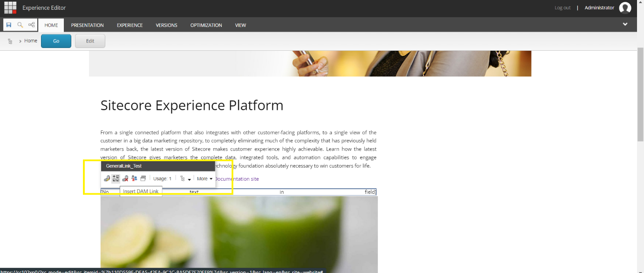Image resolution: width=644 pixels, height=273 pixels.
Task: Click the banner image at page top
Action: pyautogui.click(x=310, y=63)
